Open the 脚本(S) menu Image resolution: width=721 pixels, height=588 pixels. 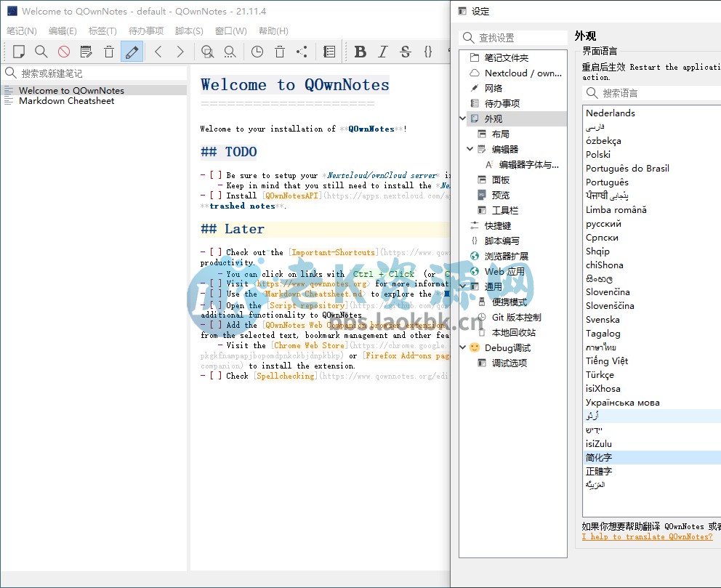(189, 31)
